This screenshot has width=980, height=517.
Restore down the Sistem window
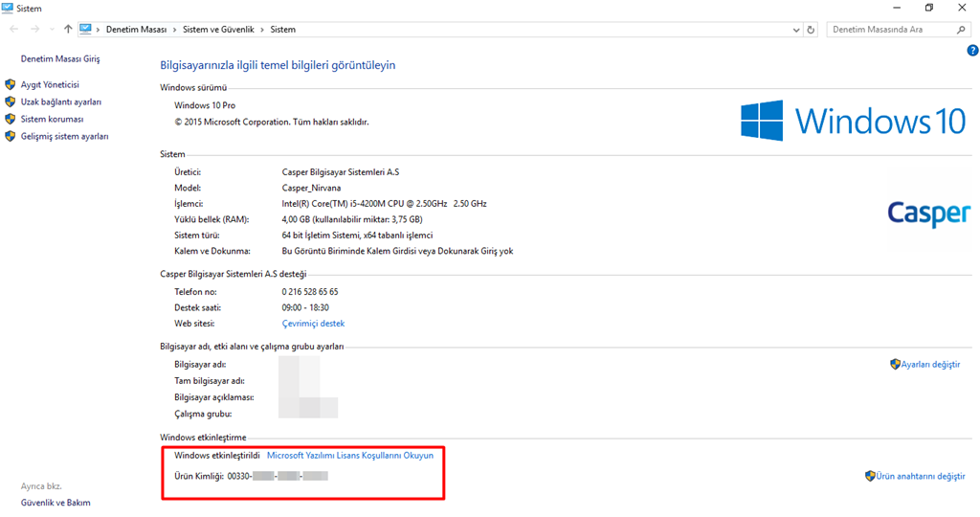[929, 8]
